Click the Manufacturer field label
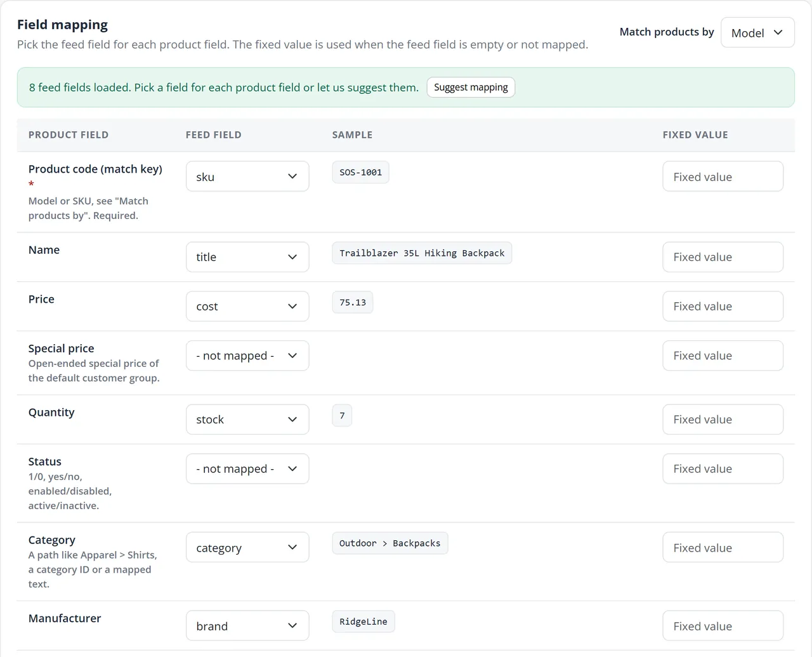Image resolution: width=812 pixels, height=657 pixels. tap(65, 618)
